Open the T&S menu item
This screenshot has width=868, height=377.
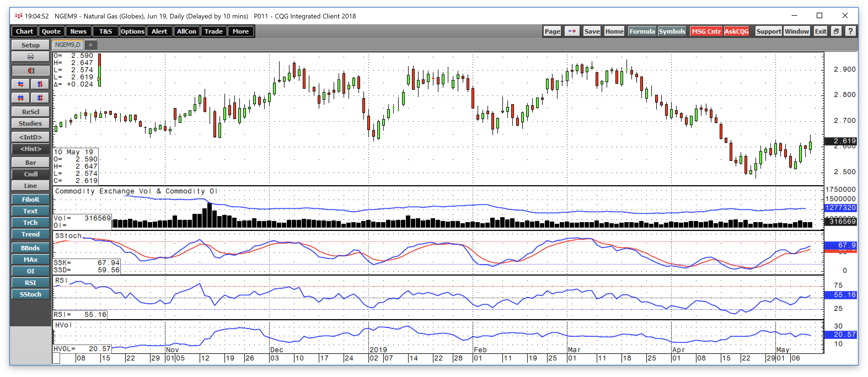point(106,31)
